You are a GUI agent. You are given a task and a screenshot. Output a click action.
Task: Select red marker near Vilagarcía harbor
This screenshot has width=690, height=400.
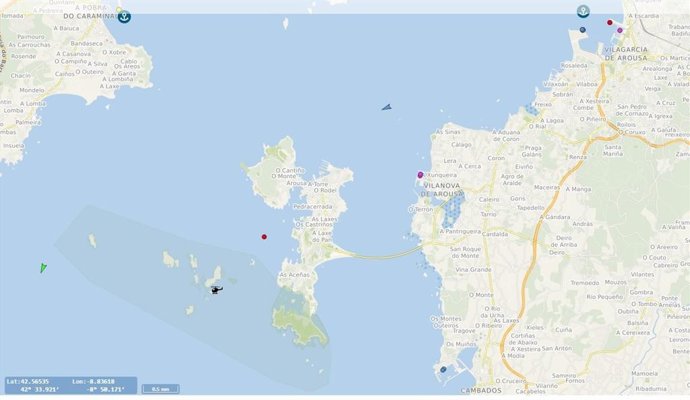point(610,22)
